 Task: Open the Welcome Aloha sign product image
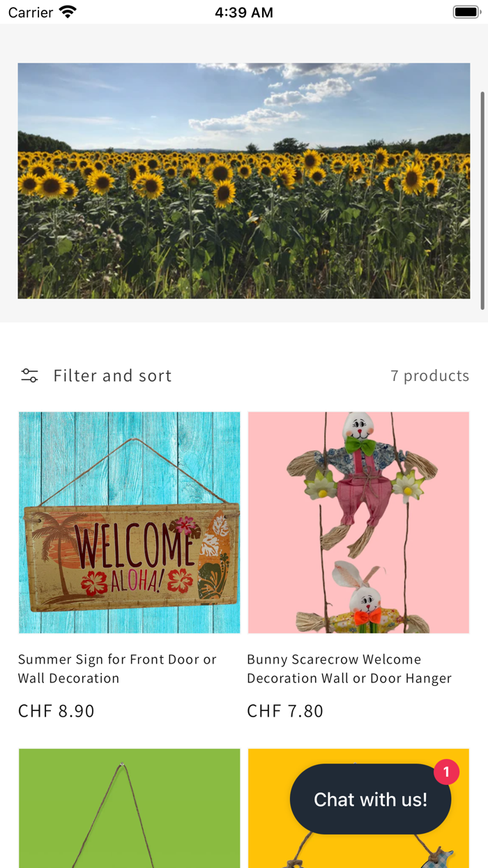pos(129,523)
